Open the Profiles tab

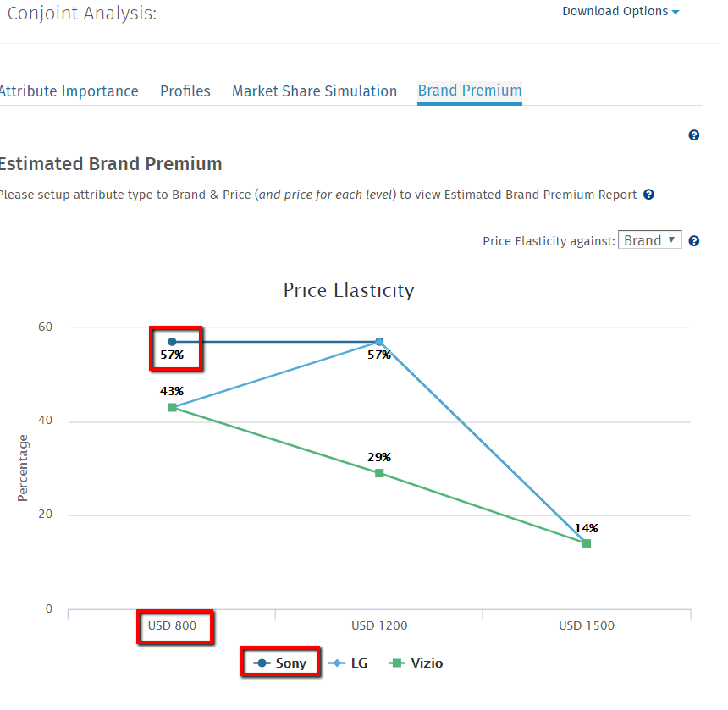[185, 91]
